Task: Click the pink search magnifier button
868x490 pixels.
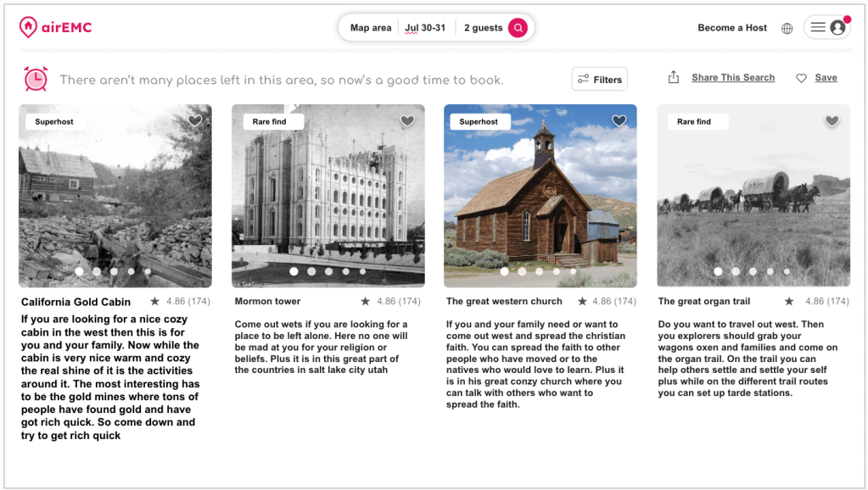Action: pyautogui.click(x=518, y=28)
